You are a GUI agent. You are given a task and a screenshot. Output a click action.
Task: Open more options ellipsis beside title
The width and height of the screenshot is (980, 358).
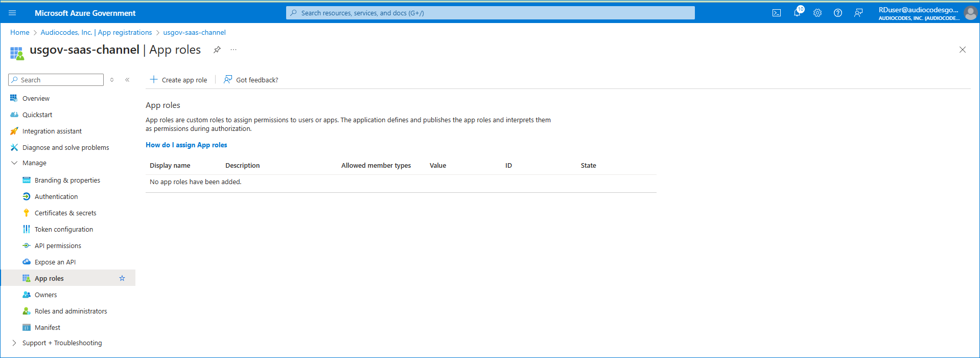234,50
